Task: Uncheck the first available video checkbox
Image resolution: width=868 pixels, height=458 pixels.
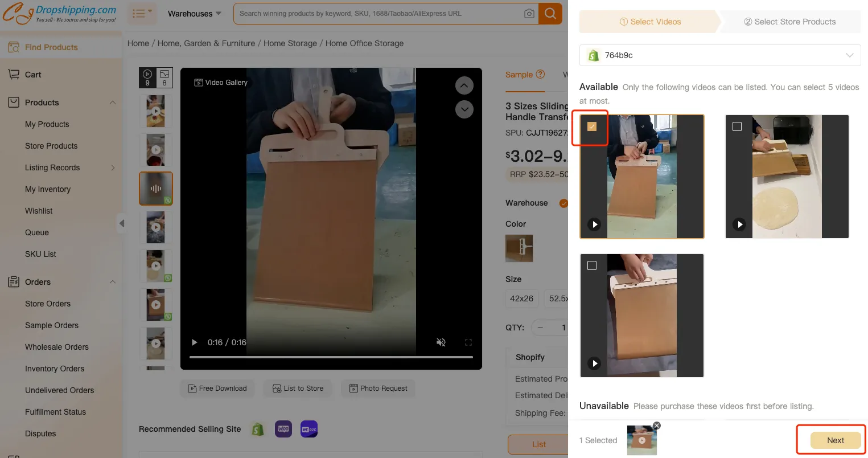Action: coord(592,126)
